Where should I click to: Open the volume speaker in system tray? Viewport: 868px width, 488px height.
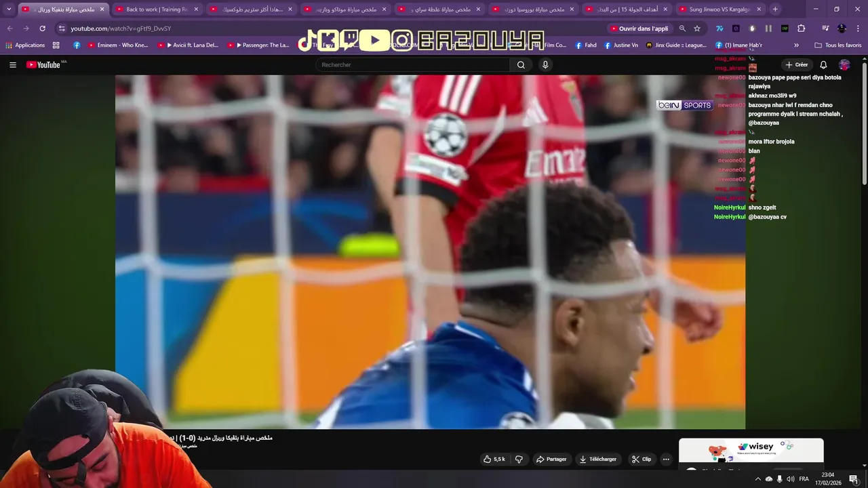tap(791, 479)
